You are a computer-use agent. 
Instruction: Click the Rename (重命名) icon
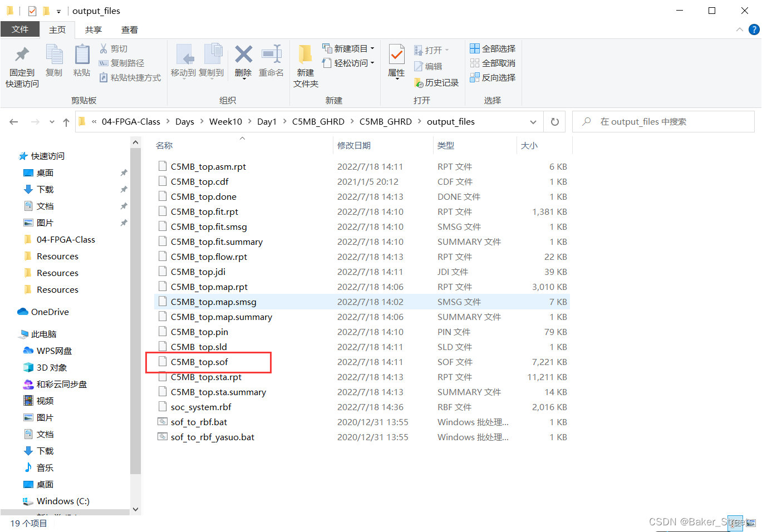[x=272, y=55]
